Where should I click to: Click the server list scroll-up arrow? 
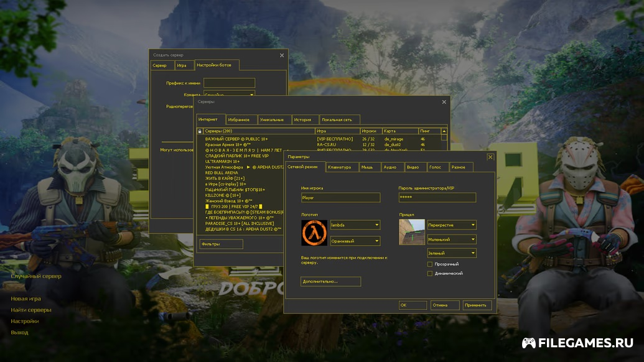(444, 131)
